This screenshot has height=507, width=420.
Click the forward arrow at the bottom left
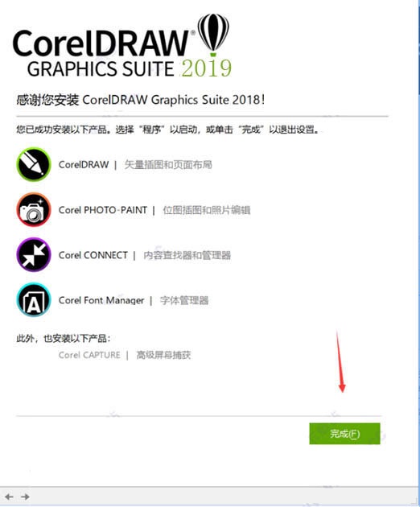(x=25, y=497)
